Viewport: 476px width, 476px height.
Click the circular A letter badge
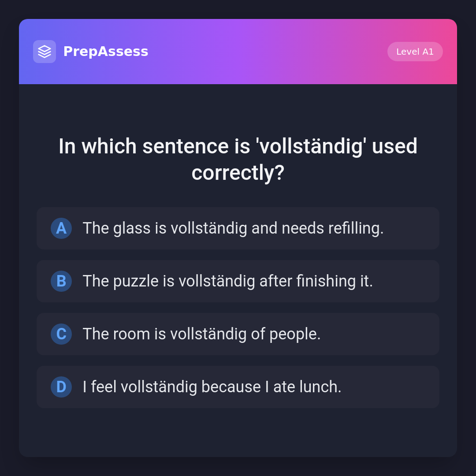61,228
